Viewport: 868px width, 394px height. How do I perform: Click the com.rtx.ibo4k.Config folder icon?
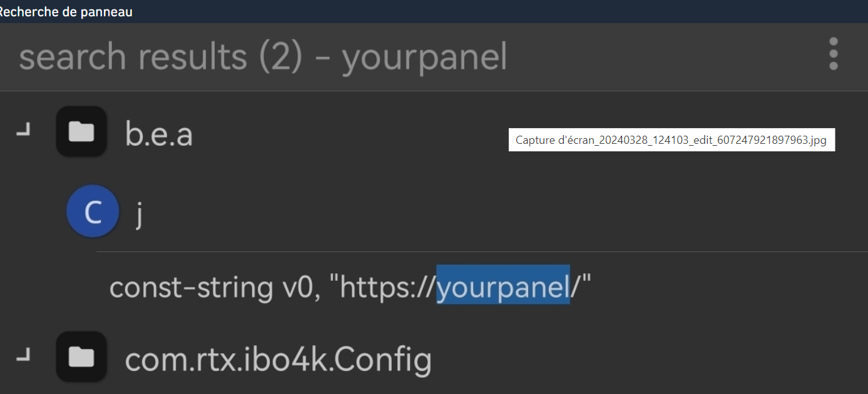[81, 357]
